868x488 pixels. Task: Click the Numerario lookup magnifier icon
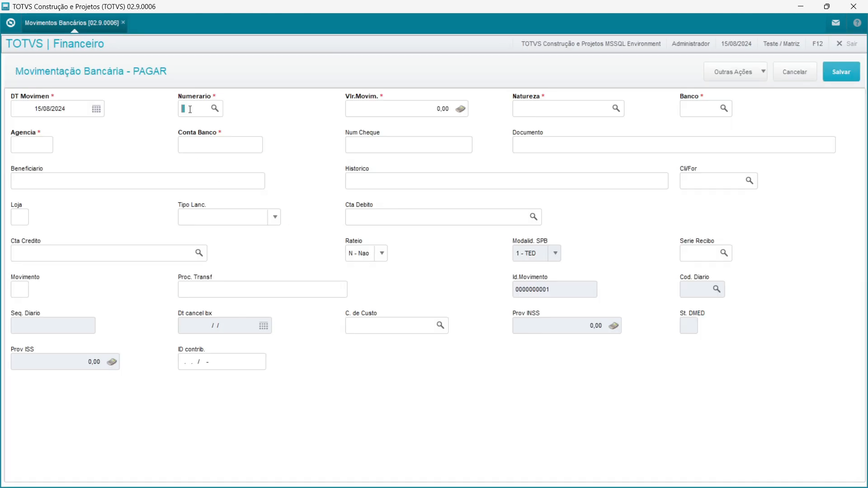point(215,108)
